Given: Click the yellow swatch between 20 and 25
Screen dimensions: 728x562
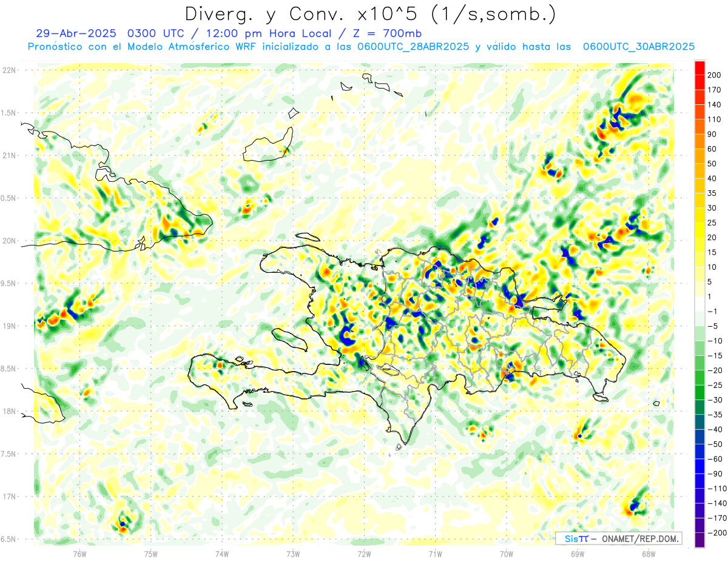Looking at the screenshot, I should [699, 230].
